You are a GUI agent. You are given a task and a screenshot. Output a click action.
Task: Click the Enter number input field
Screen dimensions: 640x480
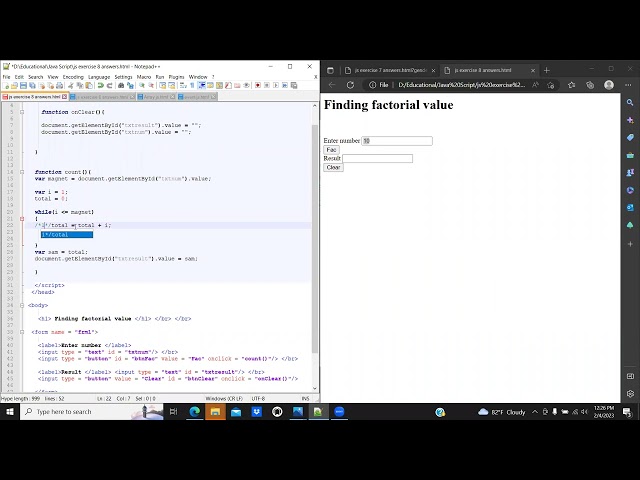coord(397,141)
